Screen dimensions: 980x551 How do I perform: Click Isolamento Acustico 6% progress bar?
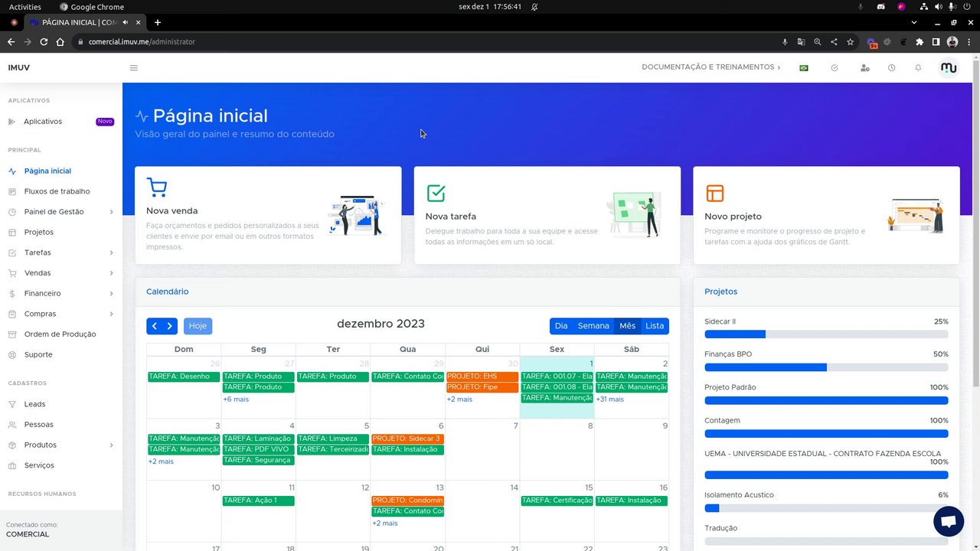(x=826, y=508)
